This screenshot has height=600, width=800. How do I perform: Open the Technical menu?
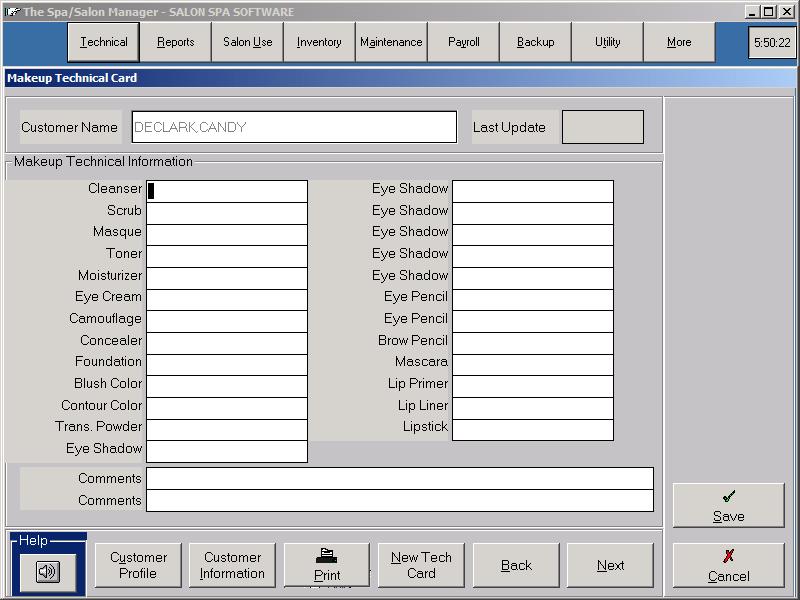tap(104, 42)
